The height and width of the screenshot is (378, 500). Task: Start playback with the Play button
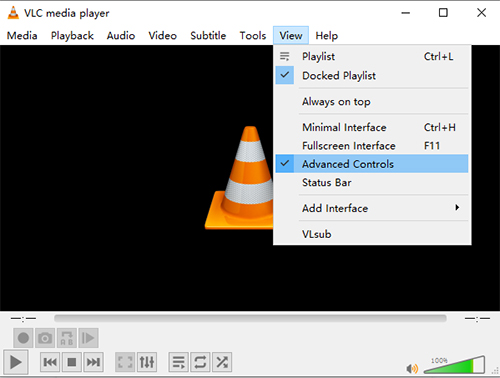pos(16,362)
